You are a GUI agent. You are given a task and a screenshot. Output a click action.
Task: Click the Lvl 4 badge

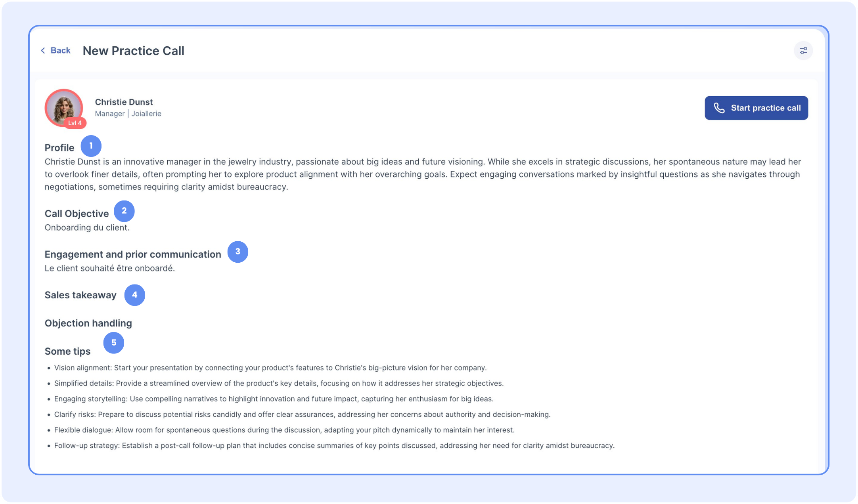click(x=75, y=123)
